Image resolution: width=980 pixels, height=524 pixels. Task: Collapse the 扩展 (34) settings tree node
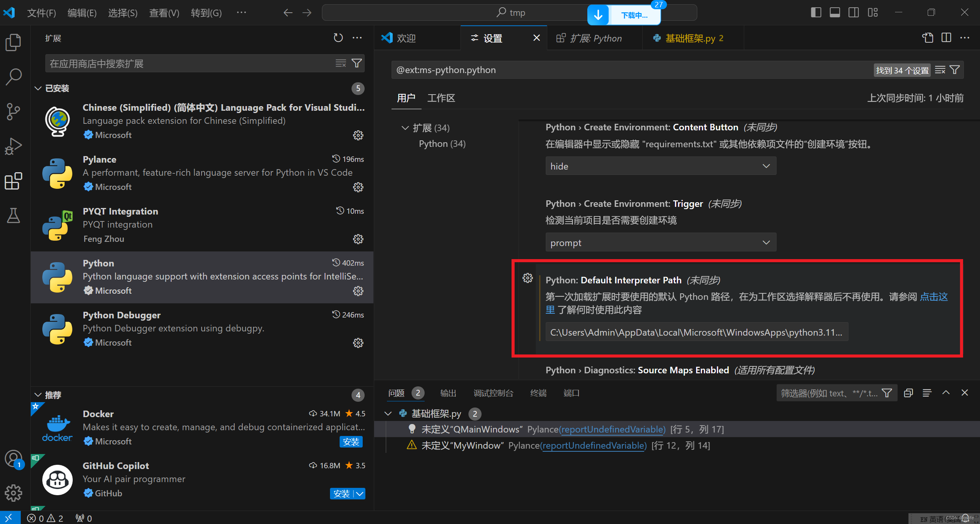(405, 128)
